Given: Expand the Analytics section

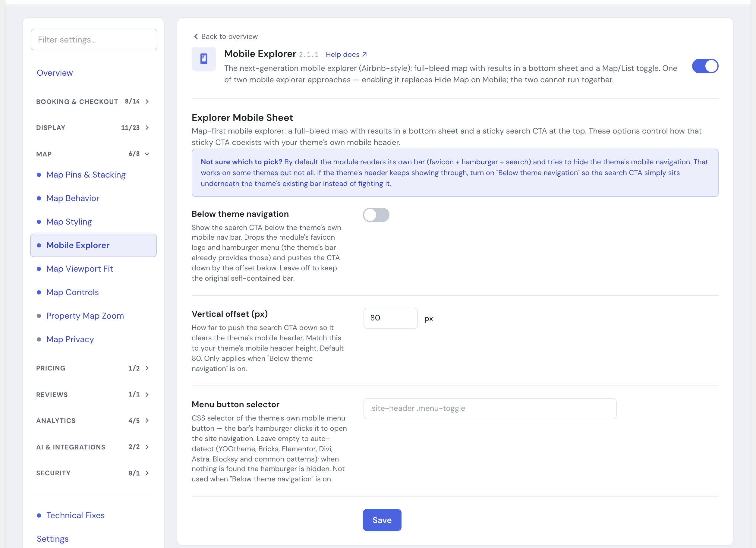Looking at the screenshot, I should (x=93, y=421).
